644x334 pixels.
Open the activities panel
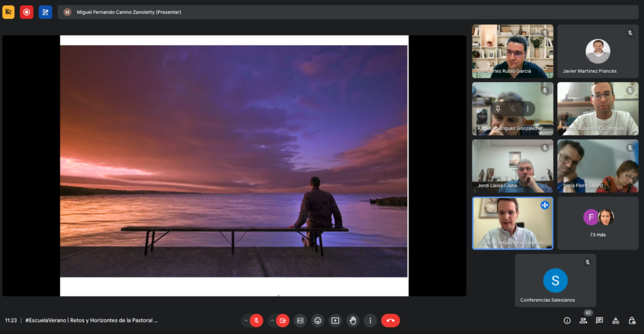click(616, 320)
